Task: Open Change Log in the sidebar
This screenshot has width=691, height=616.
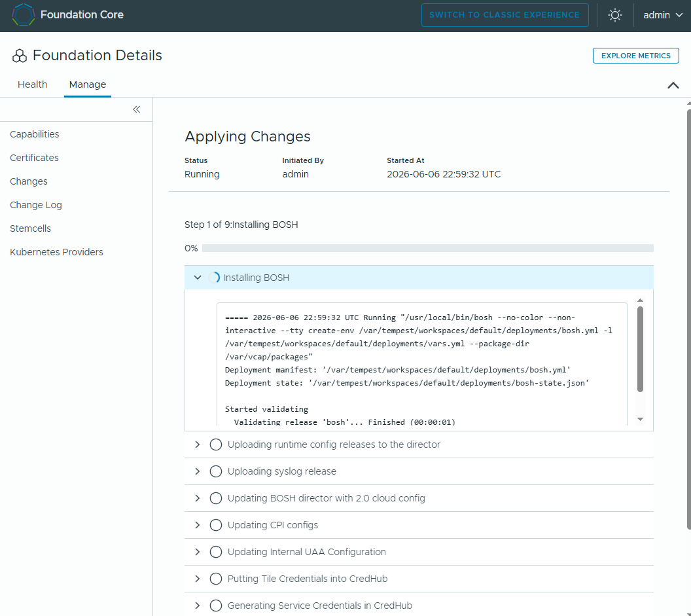Action: pyautogui.click(x=36, y=205)
